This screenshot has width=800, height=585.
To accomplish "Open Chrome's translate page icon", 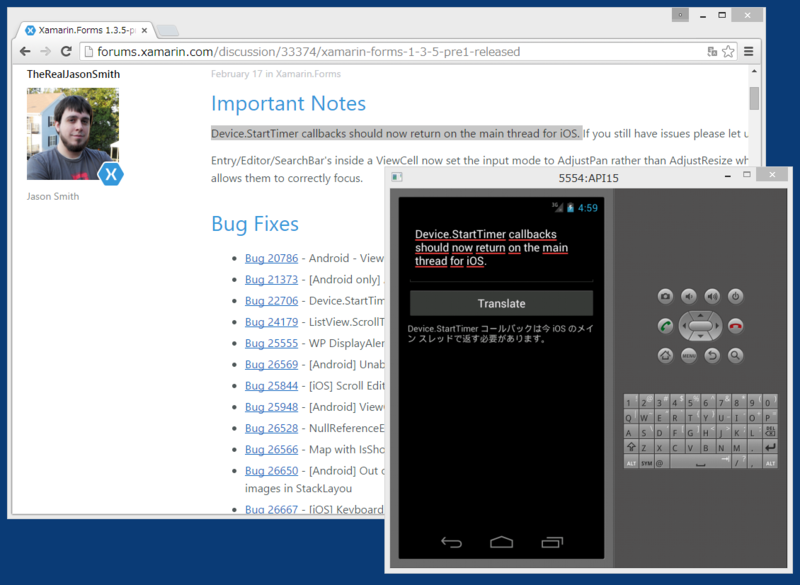I will 712,52.
